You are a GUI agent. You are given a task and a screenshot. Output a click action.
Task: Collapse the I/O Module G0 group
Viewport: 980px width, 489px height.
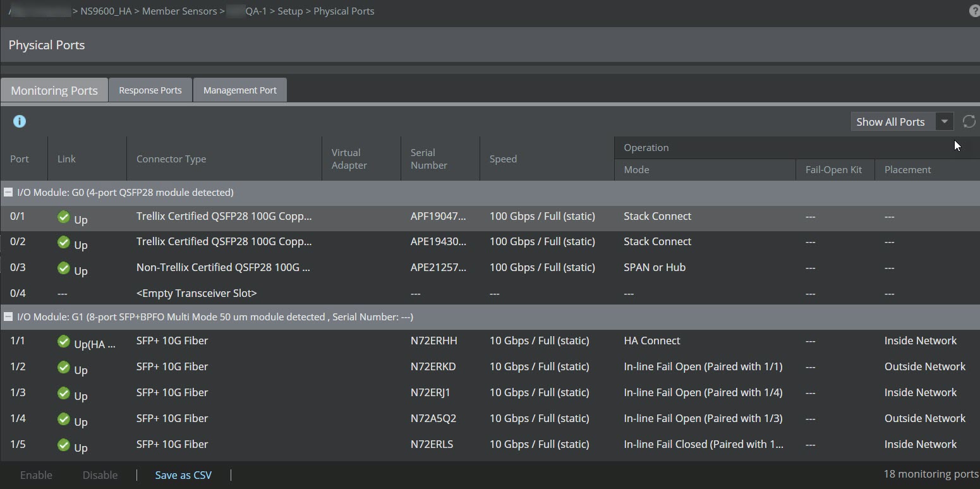[x=8, y=193]
